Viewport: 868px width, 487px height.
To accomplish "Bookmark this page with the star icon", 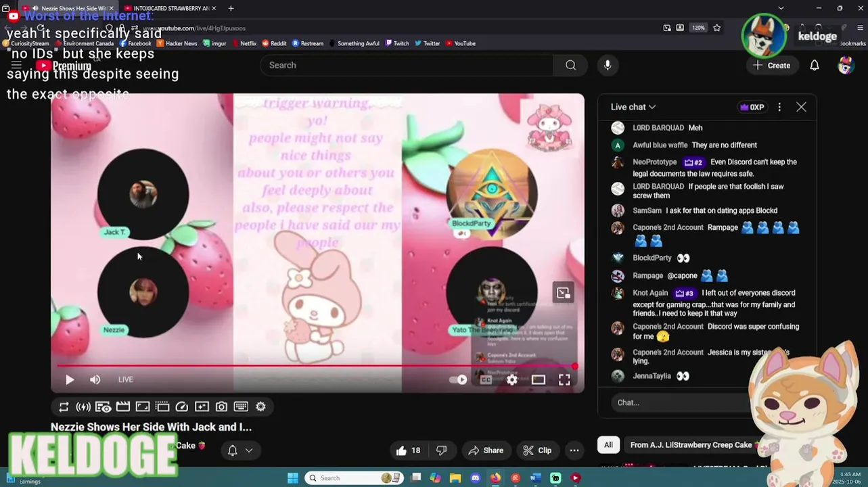I will [x=716, y=28].
